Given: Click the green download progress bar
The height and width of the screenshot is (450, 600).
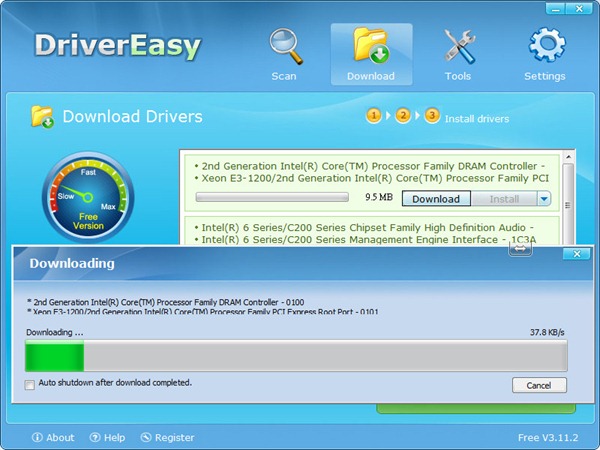Looking at the screenshot, I should coord(296,356).
